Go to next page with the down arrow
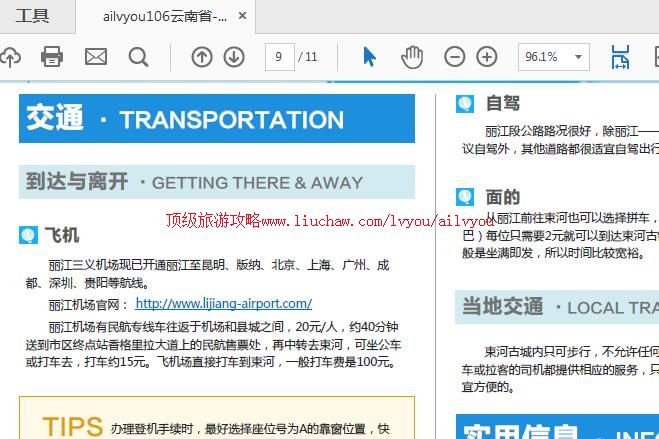The height and width of the screenshot is (439, 659). coord(234,57)
